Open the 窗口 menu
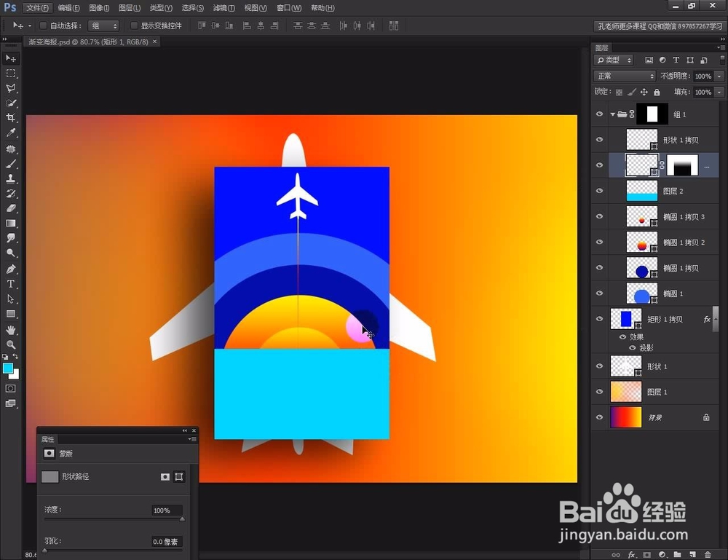The width and height of the screenshot is (728, 560). [288, 8]
